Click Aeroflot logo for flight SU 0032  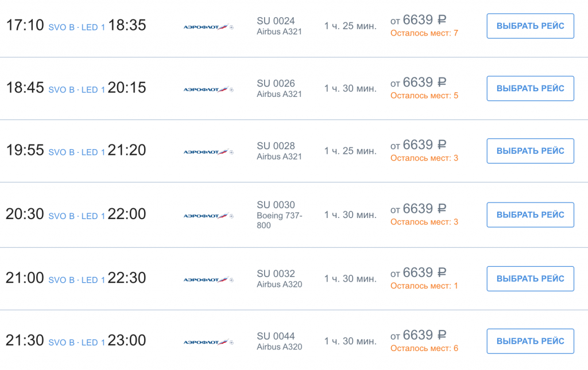click(208, 280)
